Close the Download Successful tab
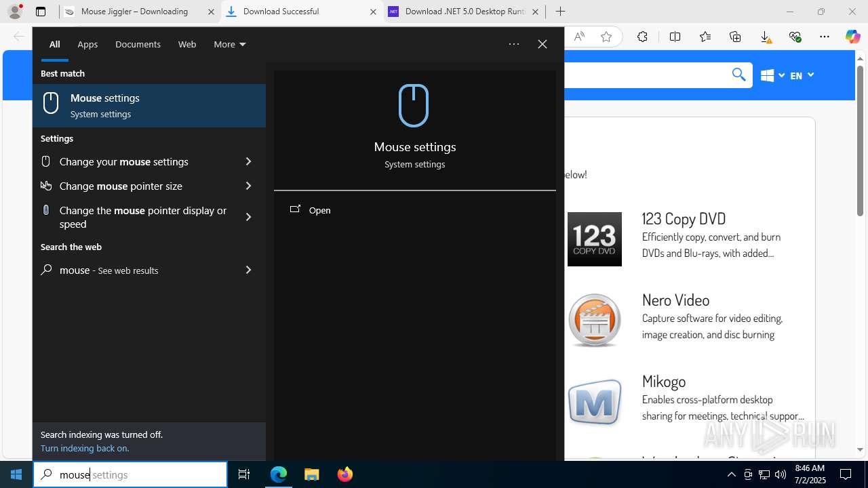This screenshot has width=868, height=488. pos(373,12)
